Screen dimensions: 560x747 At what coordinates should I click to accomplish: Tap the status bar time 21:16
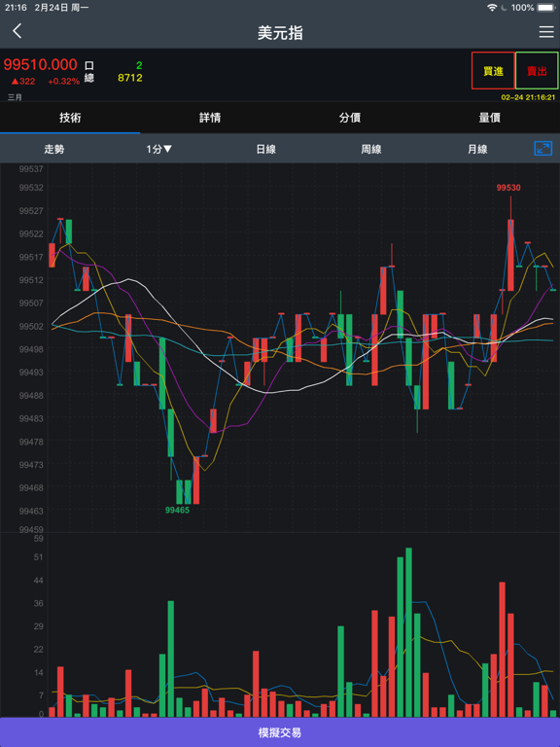pos(16,8)
